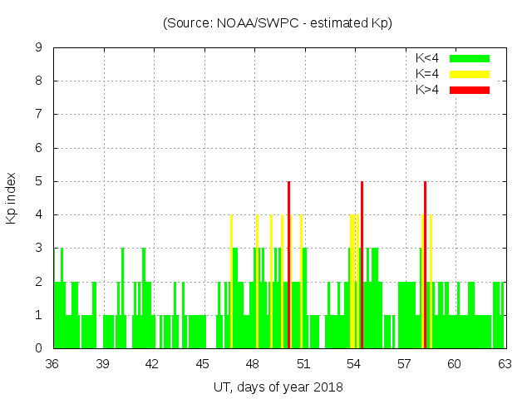The image size is (532, 399).
Task: Click x-axis tick label 63
Action: (x=504, y=364)
